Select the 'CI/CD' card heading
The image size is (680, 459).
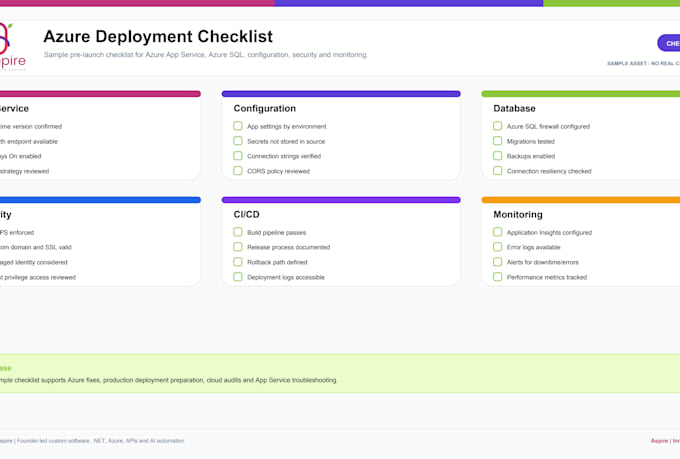pyautogui.click(x=246, y=214)
